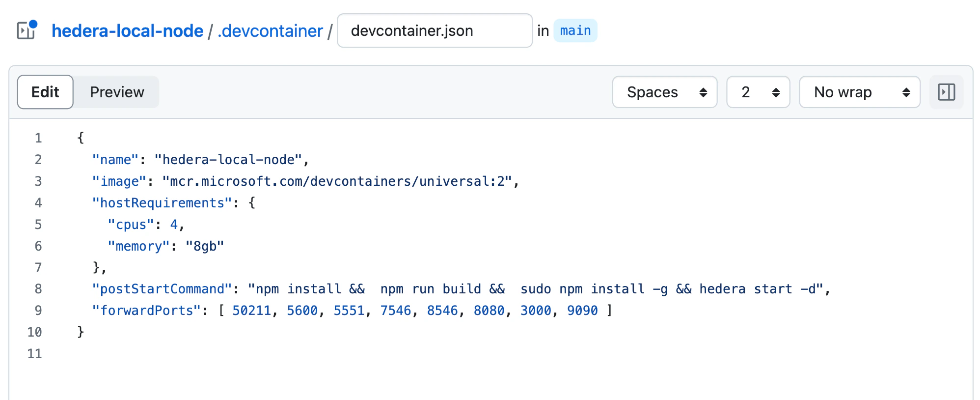Place cursor on postStartCommand key
980x400 pixels.
point(162,289)
